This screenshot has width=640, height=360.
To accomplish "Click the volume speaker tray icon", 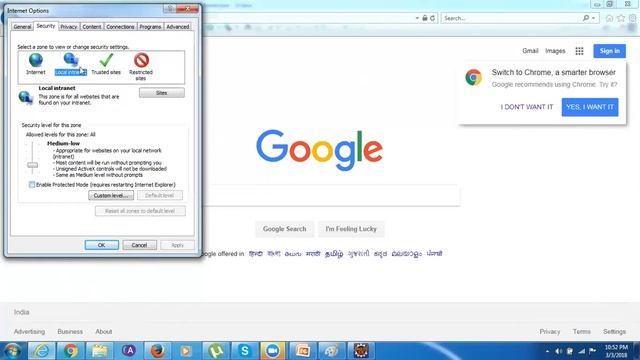I will [x=558, y=351].
